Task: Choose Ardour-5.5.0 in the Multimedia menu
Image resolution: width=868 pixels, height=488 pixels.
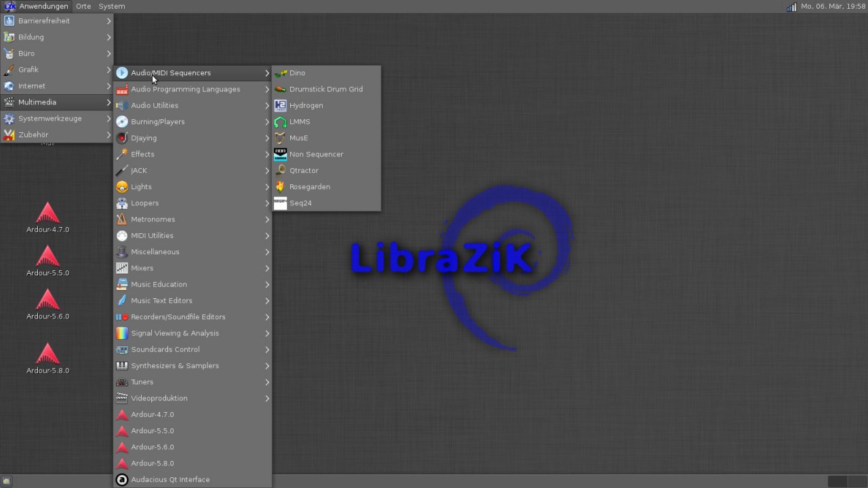Action: [x=193, y=431]
